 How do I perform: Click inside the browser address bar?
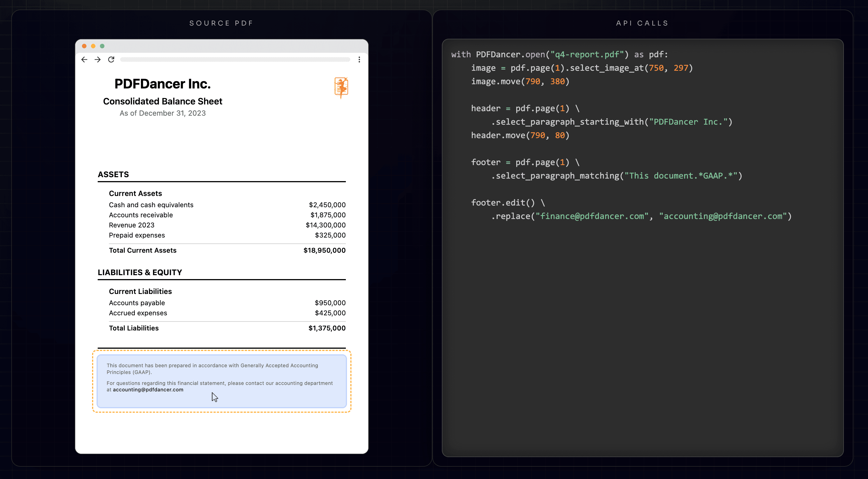tap(236, 59)
